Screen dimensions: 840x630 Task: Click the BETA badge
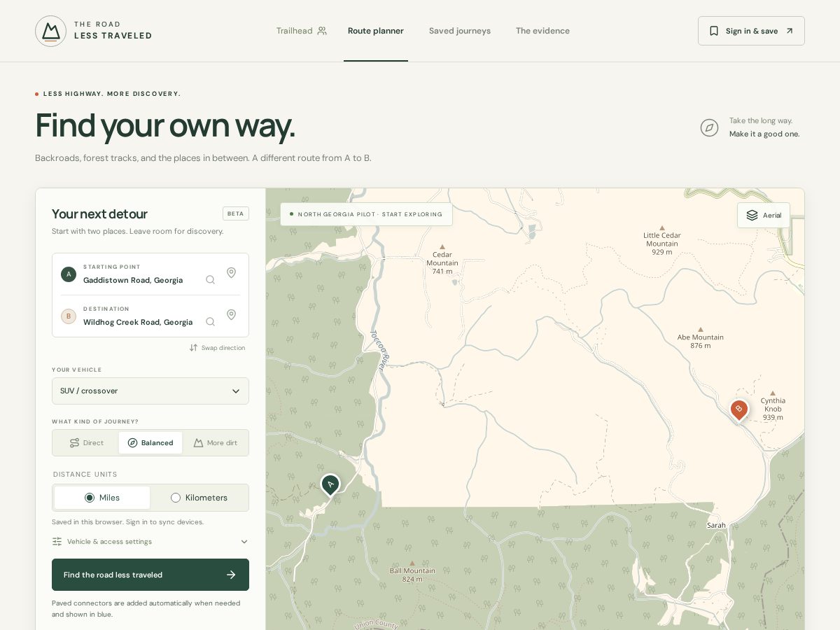pyautogui.click(x=236, y=213)
